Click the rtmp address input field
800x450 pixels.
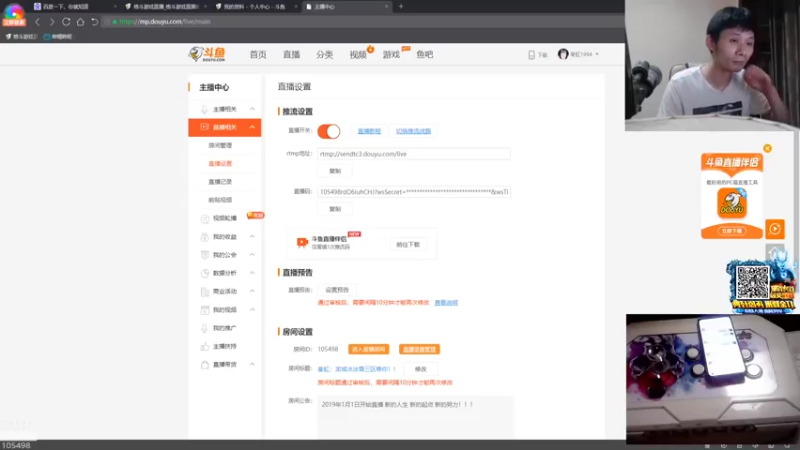pyautogui.click(x=414, y=154)
